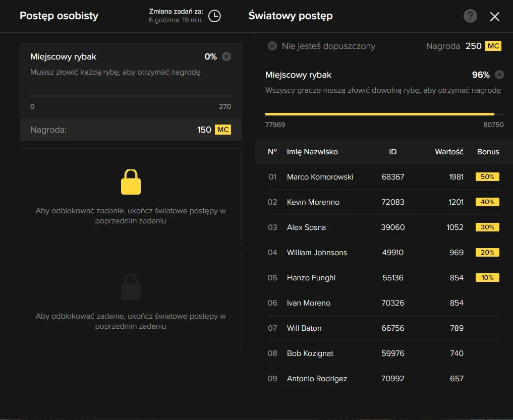Select Marco Komorowski in the ranking
This screenshot has height=420, width=513.
click(x=320, y=177)
